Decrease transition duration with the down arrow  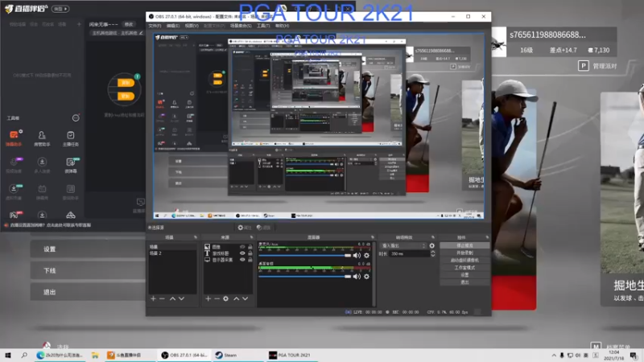432,256
